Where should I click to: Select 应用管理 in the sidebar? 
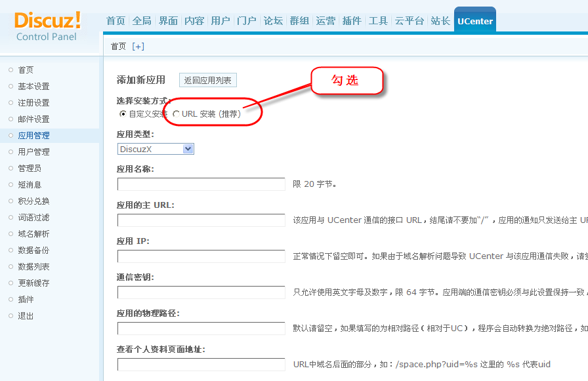click(33, 136)
